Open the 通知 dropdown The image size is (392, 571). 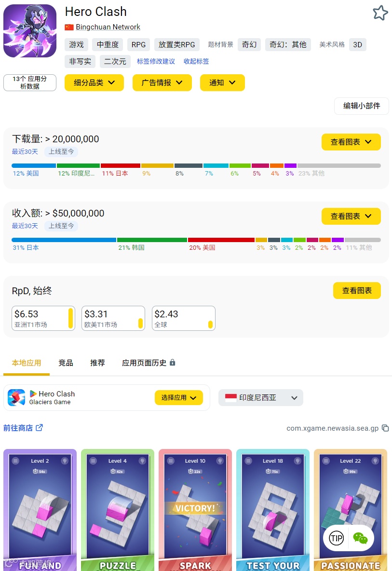click(x=222, y=82)
